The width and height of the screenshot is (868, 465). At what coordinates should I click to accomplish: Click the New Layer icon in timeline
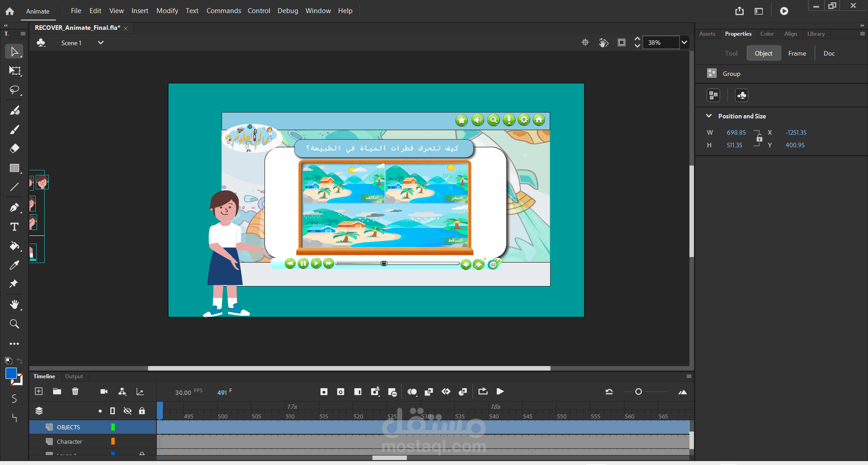point(39,391)
